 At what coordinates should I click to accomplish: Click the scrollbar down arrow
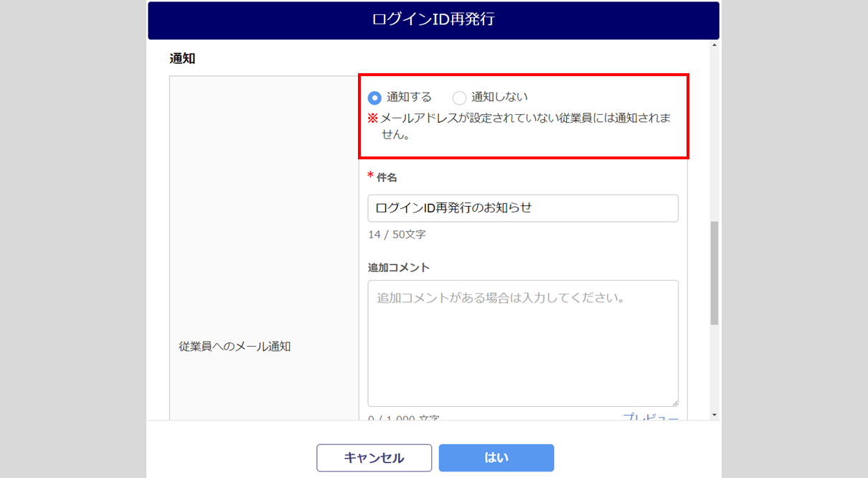(x=714, y=415)
